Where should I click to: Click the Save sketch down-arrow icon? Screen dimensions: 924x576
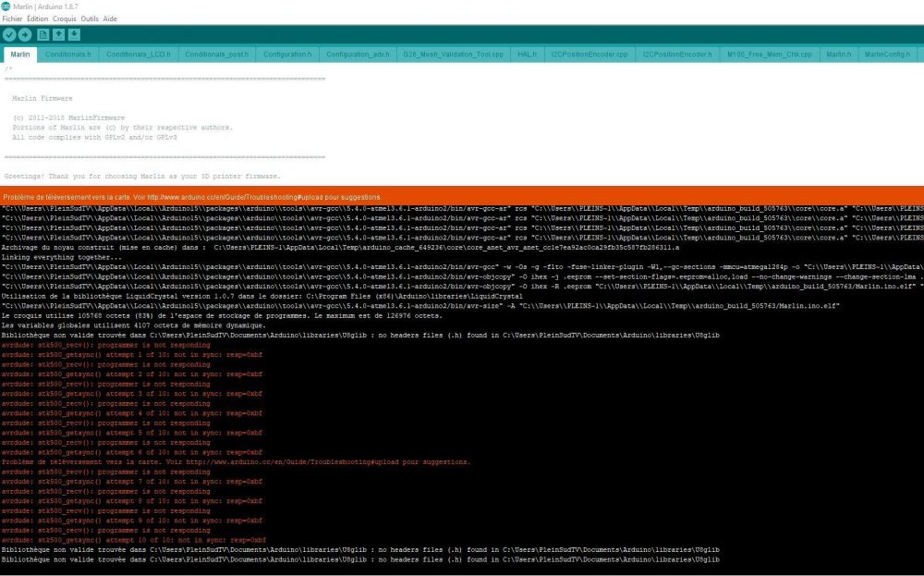(x=74, y=35)
